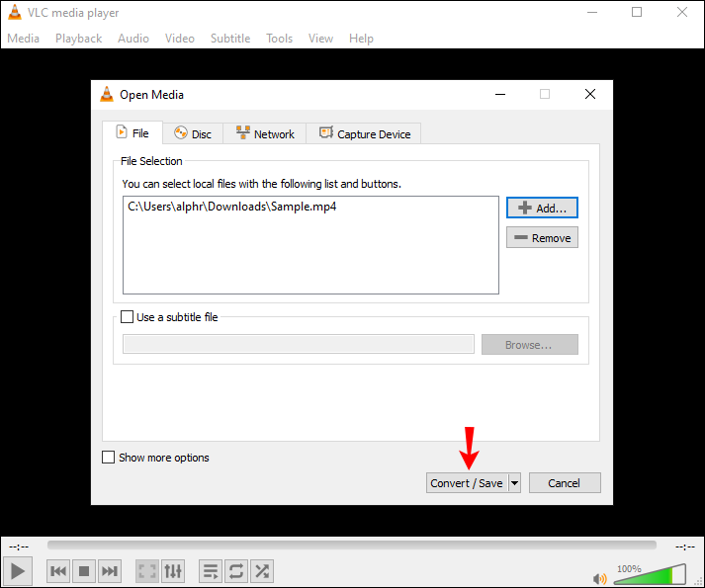This screenshot has height=588, width=705.
Task: Click the playback seek bar
Action: click(x=352, y=546)
